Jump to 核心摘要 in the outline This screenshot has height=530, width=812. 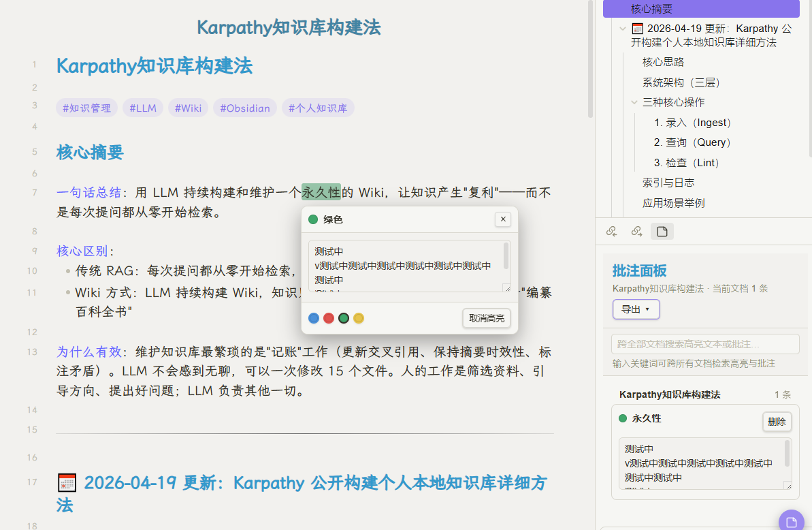701,9
